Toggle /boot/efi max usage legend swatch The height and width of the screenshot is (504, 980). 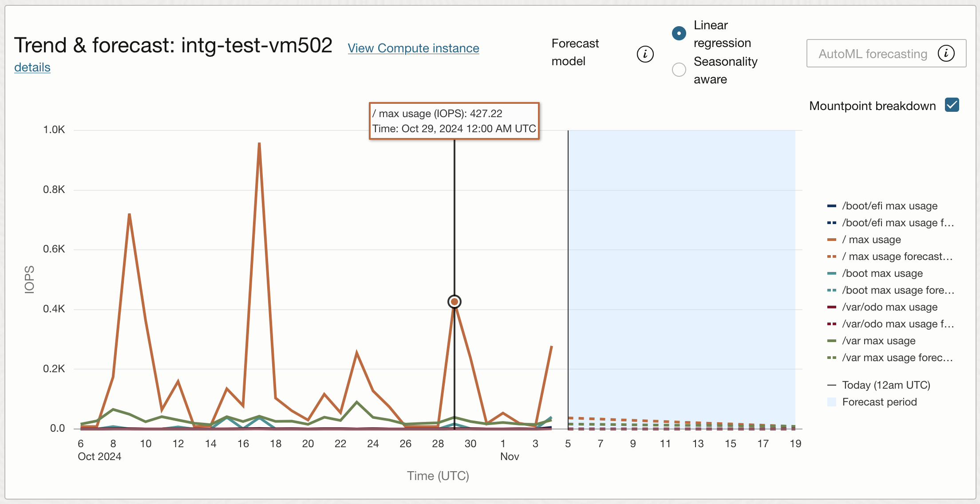832,206
